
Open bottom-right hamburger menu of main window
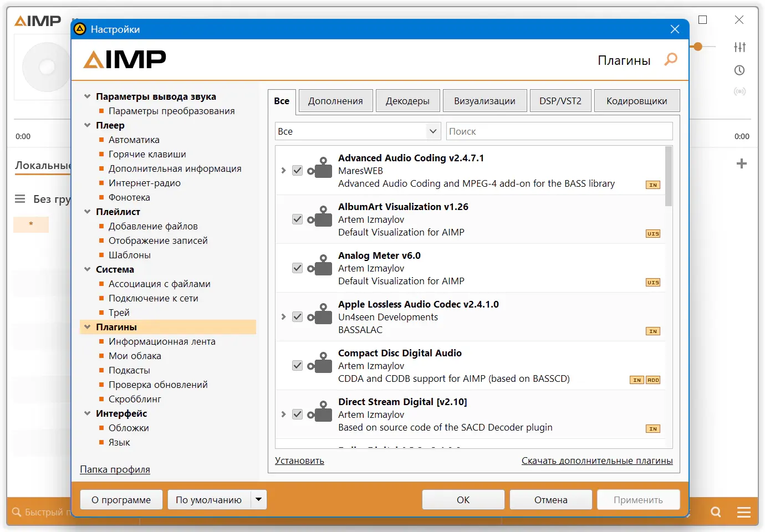[744, 512]
